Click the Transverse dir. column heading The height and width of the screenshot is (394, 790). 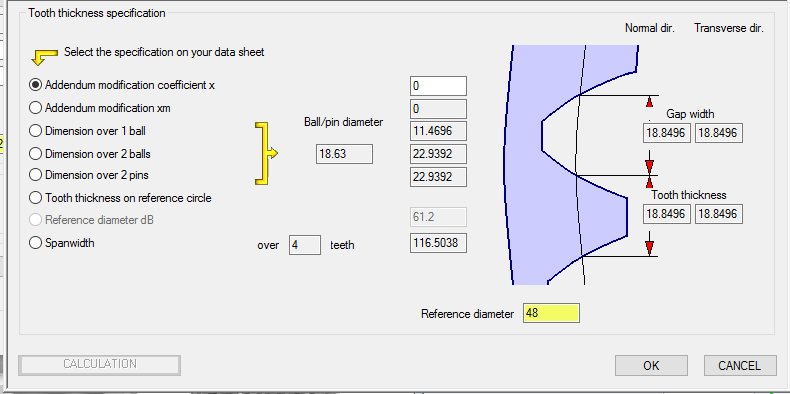[729, 28]
